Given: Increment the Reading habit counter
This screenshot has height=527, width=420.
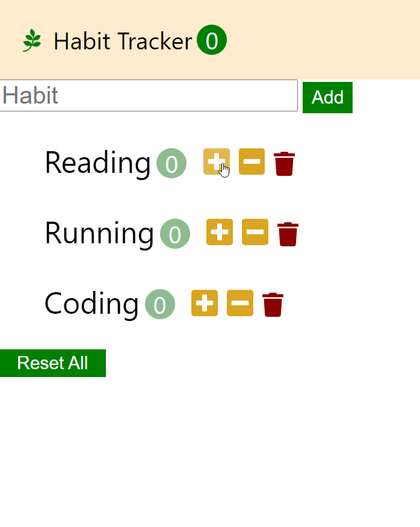Looking at the screenshot, I should pyautogui.click(x=217, y=162).
